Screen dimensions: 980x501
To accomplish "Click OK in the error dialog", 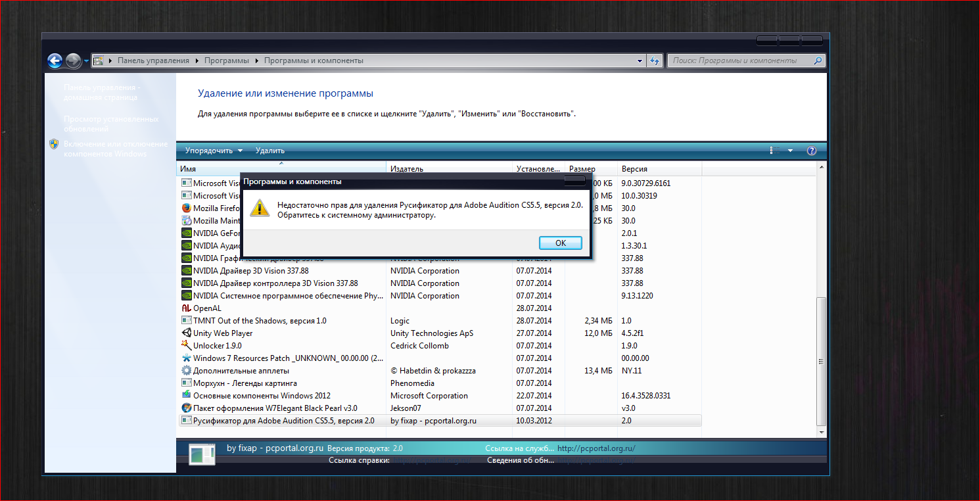I will tap(560, 243).
